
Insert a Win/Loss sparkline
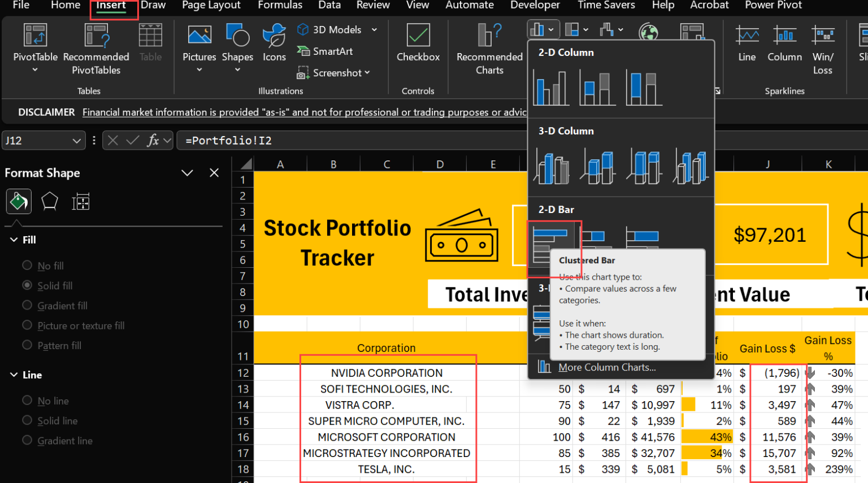coord(823,45)
